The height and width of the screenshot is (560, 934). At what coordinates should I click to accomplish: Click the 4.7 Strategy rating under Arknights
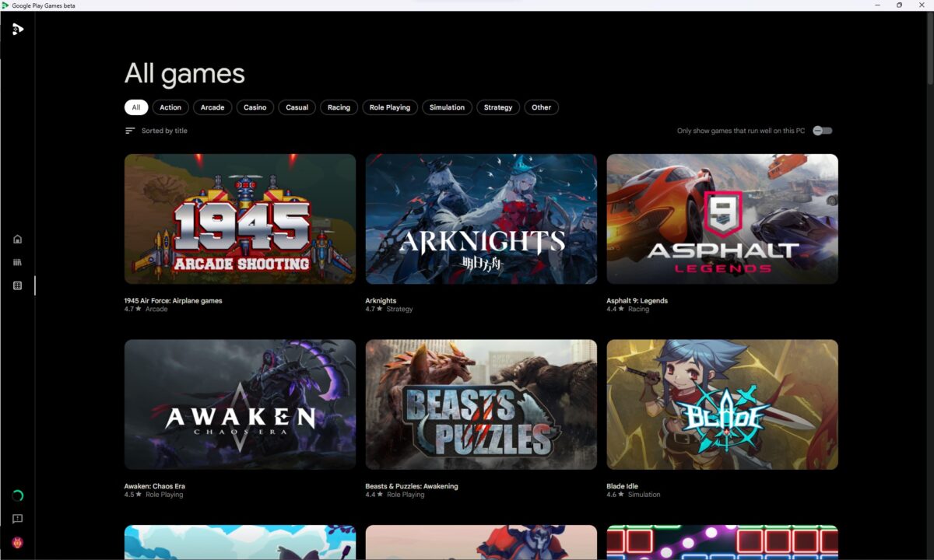click(x=389, y=309)
